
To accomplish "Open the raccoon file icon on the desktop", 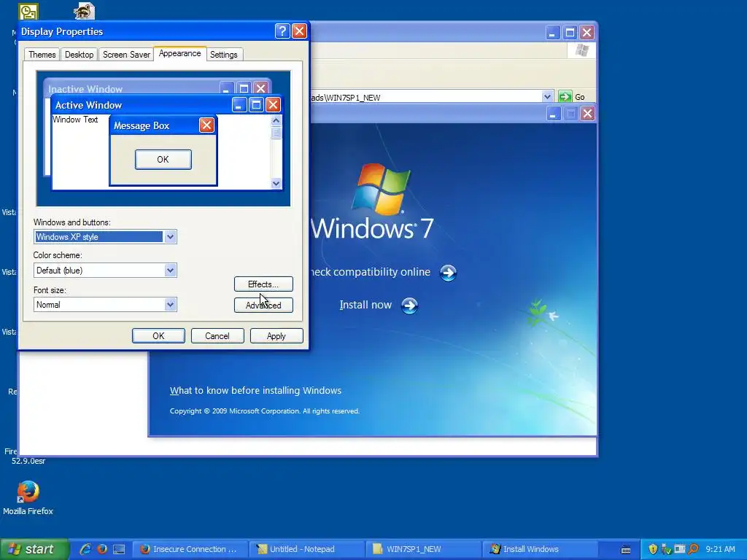I will 84,10.
